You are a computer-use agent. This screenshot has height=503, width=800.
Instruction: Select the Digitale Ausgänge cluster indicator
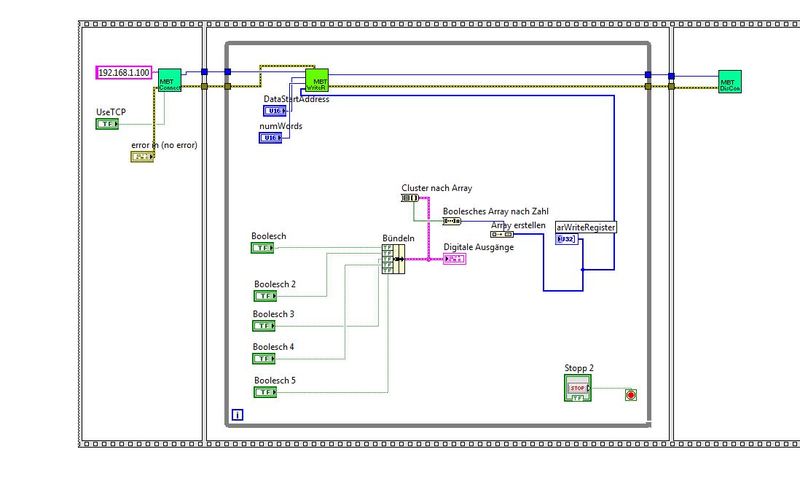tap(455, 259)
